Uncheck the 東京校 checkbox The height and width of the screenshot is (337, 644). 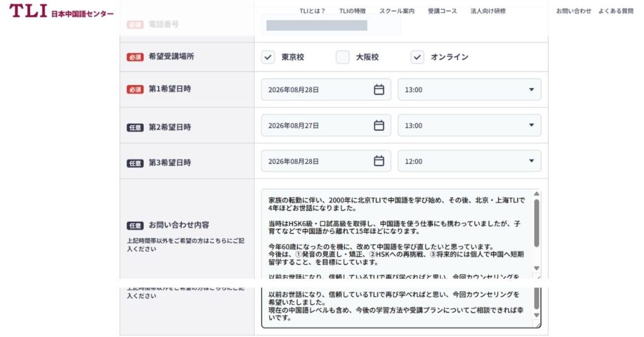268,57
